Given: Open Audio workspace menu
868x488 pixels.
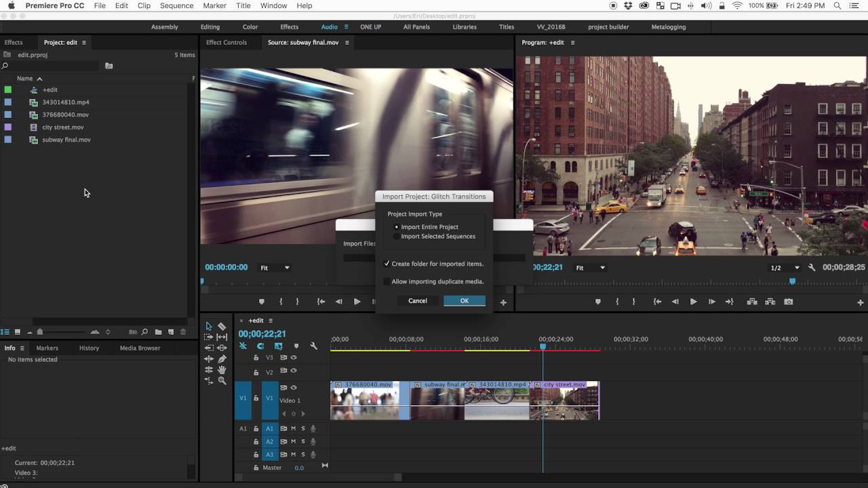Looking at the screenshot, I should pyautogui.click(x=346, y=27).
